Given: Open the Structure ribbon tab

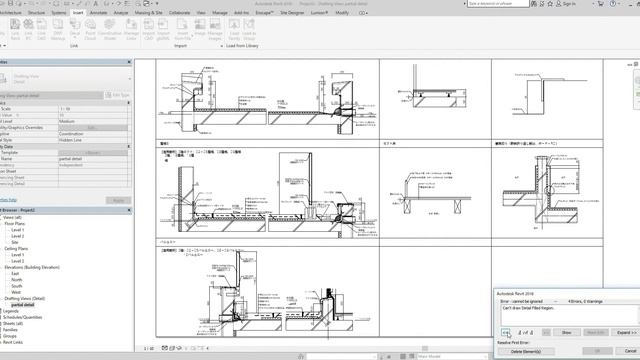Looking at the screenshot, I should click(x=36, y=13).
